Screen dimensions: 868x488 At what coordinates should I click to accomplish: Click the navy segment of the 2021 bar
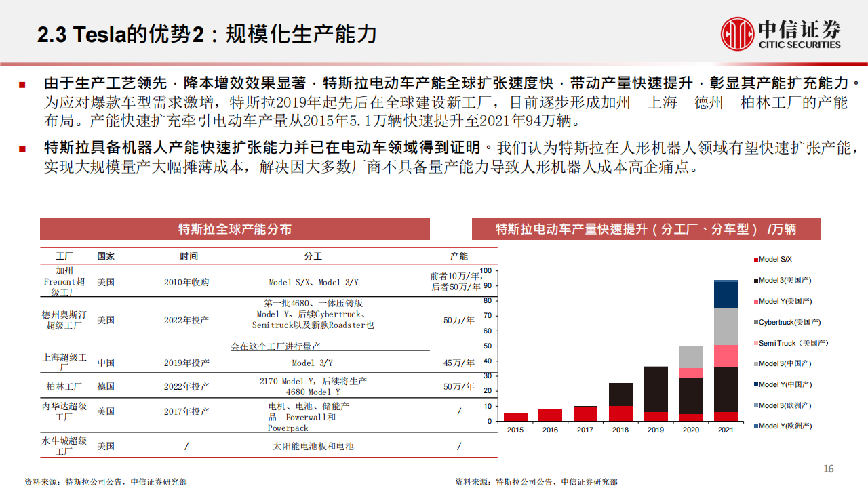(x=726, y=295)
